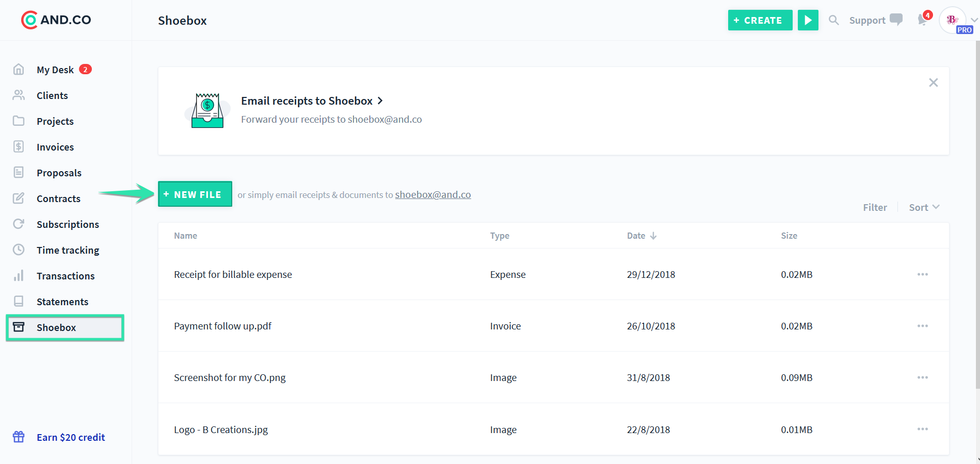Click the Earn $20 credit gift icon
Image resolution: width=980 pixels, height=464 pixels.
[x=19, y=437]
